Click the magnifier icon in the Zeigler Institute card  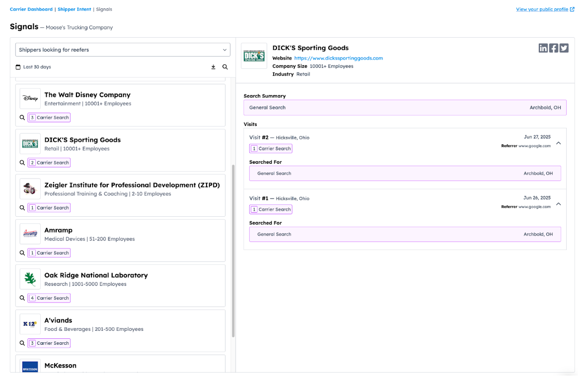pyautogui.click(x=22, y=208)
